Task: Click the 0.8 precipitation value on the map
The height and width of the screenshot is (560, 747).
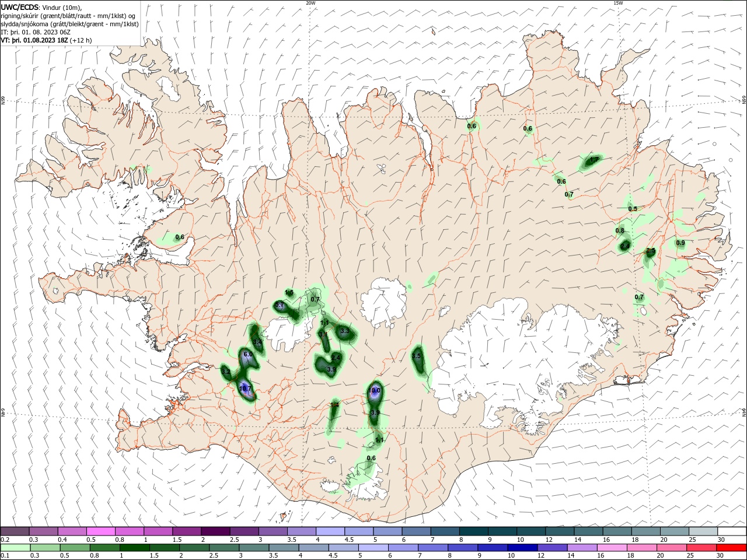Action: (x=620, y=231)
